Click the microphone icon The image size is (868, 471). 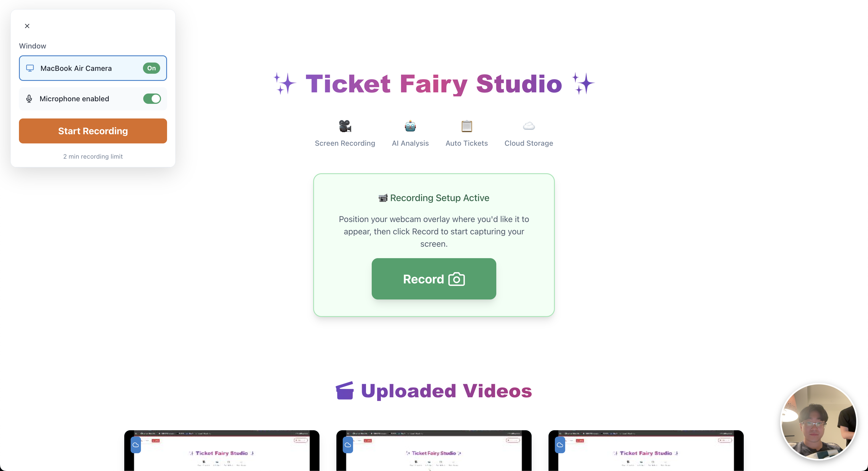pyautogui.click(x=29, y=99)
